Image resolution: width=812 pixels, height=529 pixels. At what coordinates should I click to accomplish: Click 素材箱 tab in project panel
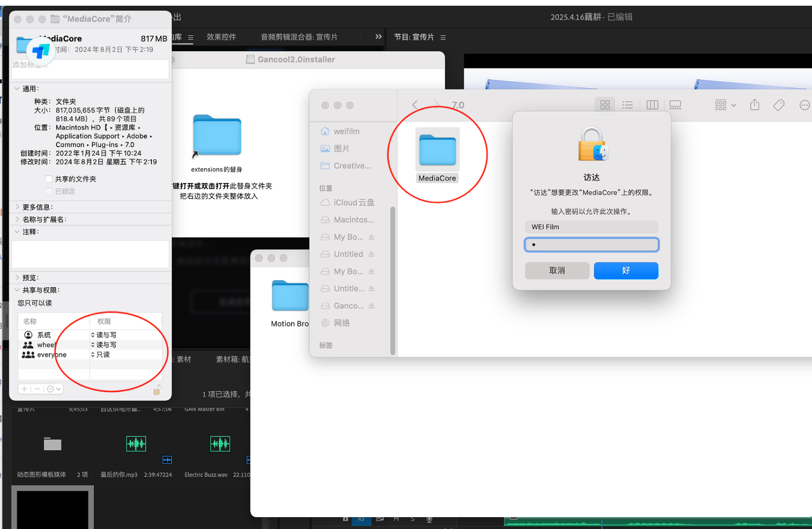pyautogui.click(x=233, y=359)
